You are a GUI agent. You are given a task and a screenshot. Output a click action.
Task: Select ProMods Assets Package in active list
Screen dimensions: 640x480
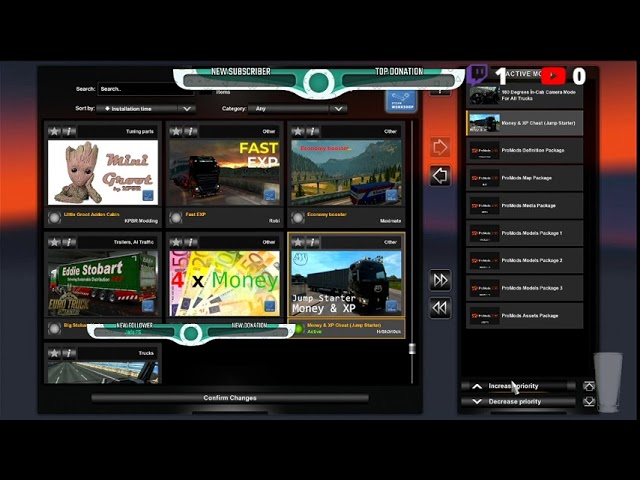click(524, 316)
